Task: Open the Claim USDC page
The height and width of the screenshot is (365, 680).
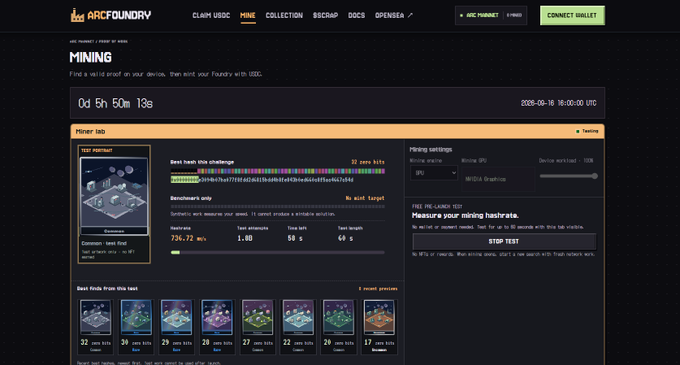Action: click(x=211, y=15)
